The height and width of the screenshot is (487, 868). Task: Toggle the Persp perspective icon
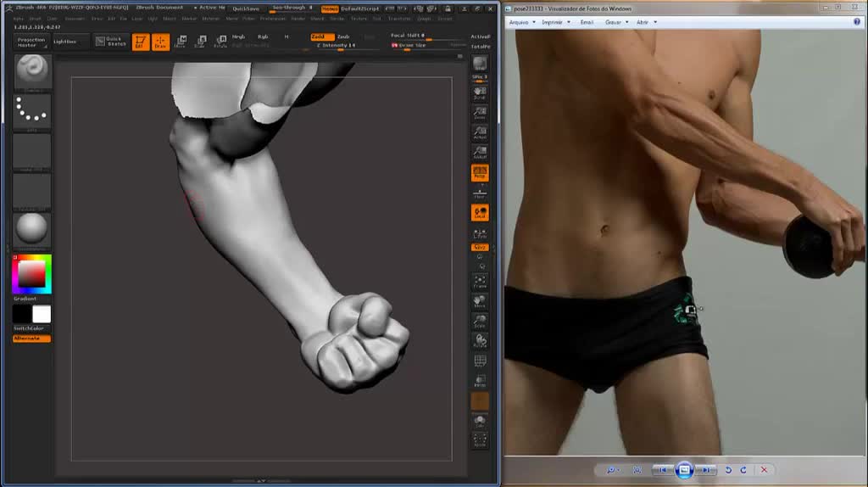coord(480,173)
